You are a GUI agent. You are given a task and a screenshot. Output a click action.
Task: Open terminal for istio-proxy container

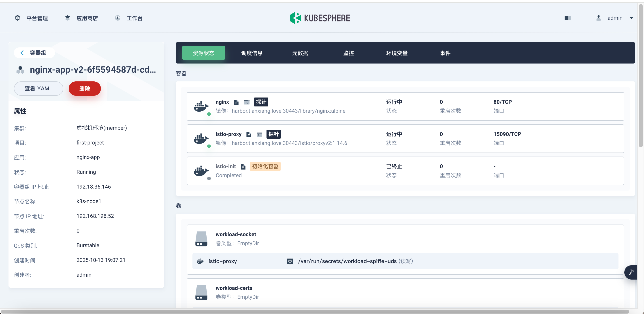click(x=259, y=134)
